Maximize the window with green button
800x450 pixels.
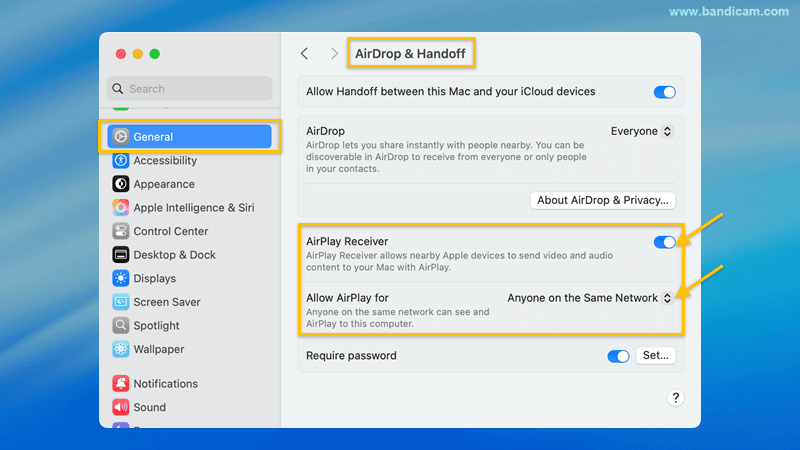pyautogui.click(x=155, y=54)
